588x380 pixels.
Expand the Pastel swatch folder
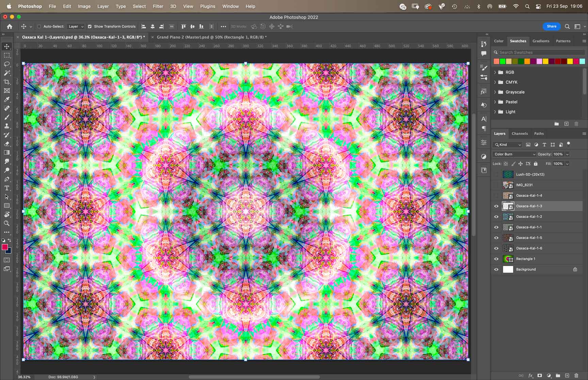tap(495, 102)
